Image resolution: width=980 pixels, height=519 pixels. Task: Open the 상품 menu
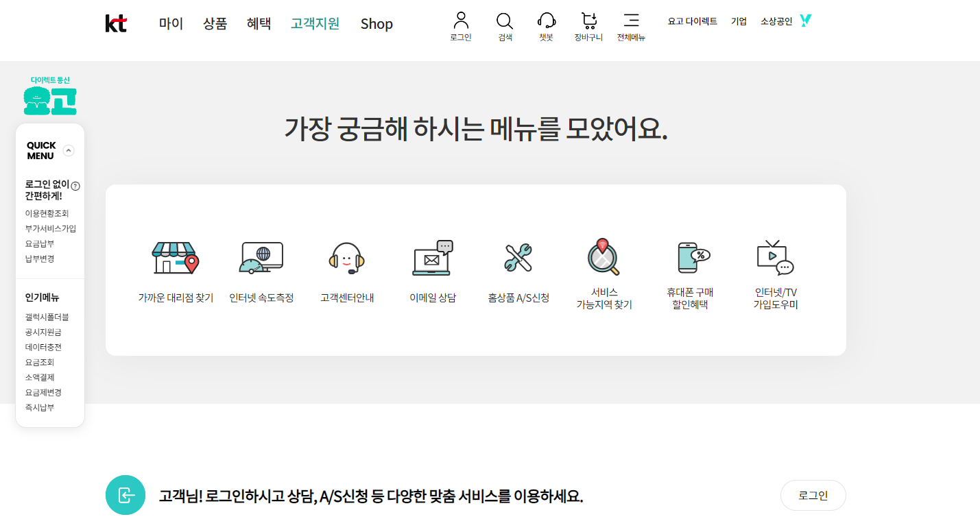point(215,23)
